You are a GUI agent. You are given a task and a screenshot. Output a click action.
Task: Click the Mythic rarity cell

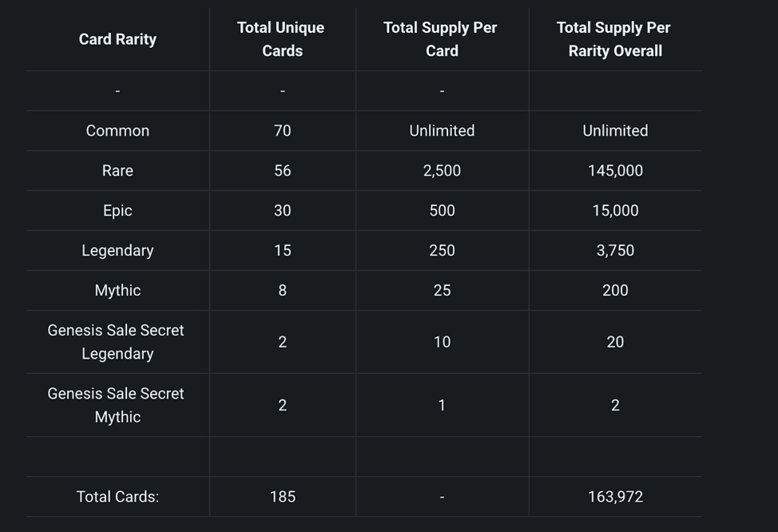tap(117, 291)
